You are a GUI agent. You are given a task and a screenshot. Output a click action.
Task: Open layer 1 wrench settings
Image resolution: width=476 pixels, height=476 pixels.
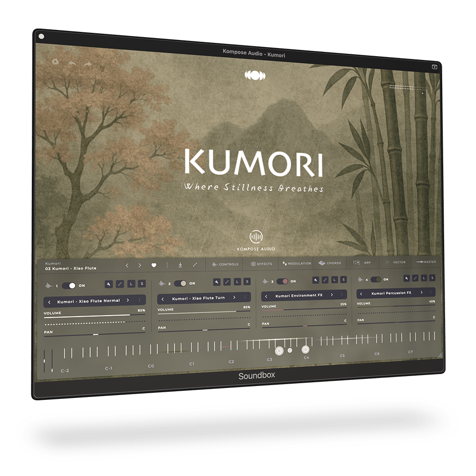click(x=109, y=284)
